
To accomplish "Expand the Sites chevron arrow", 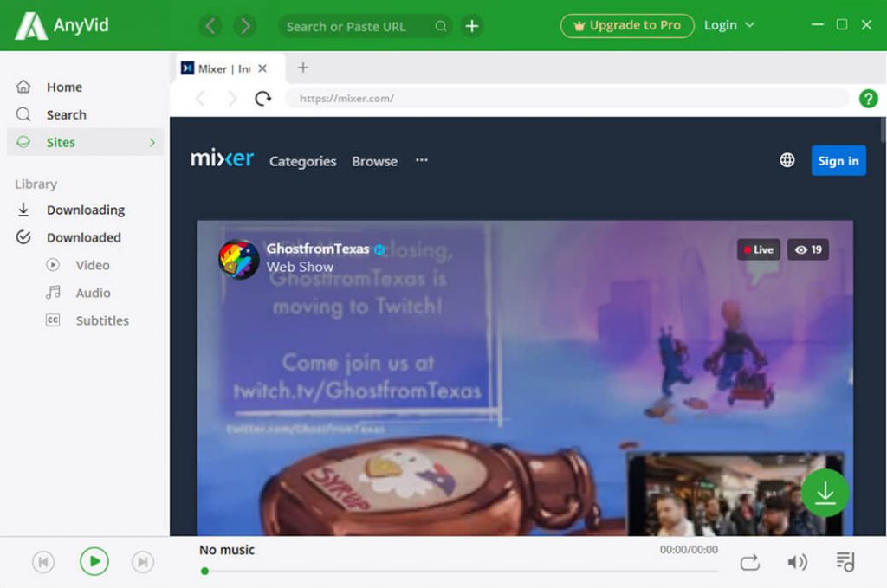I will coord(152,143).
